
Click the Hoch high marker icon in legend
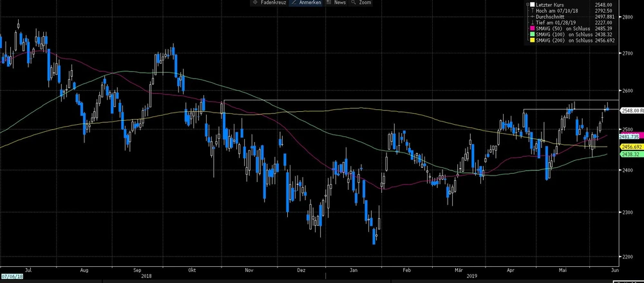pyautogui.click(x=532, y=11)
